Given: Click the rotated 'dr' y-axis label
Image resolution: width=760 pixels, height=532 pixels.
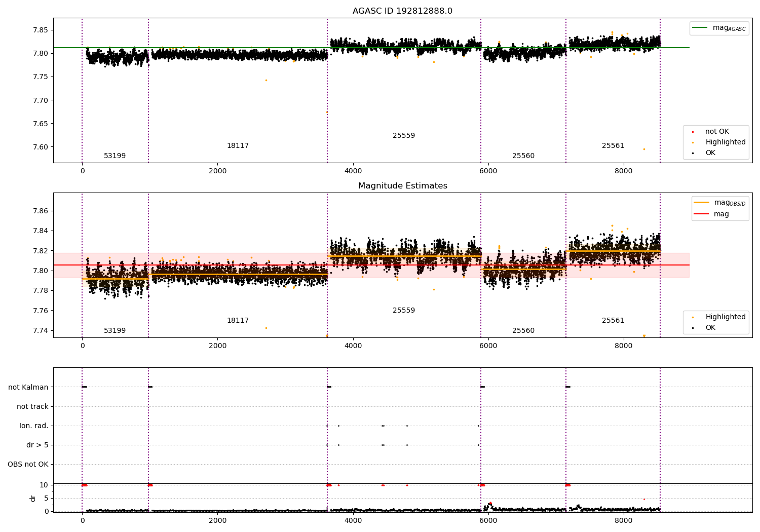Looking at the screenshot, I should pyautogui.click(x=33, y=498).
